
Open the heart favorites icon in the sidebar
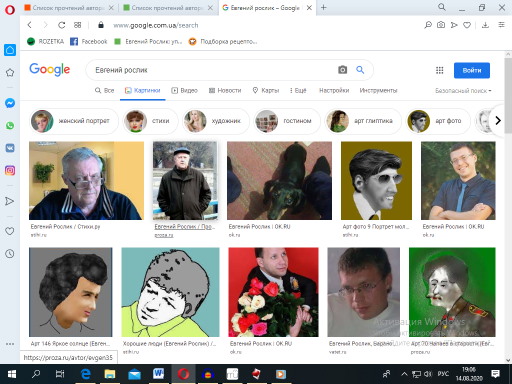click(10, 231)
